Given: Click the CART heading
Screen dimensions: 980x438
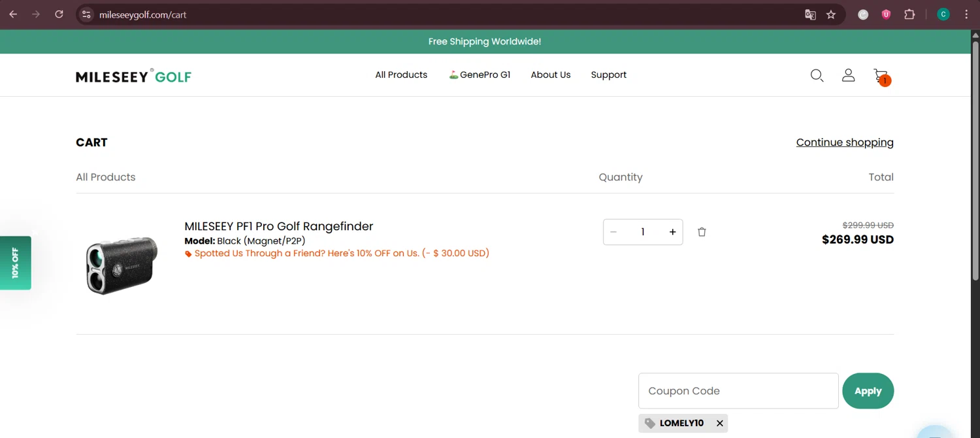Looking at the screenshot, I should tap(91, 143).
